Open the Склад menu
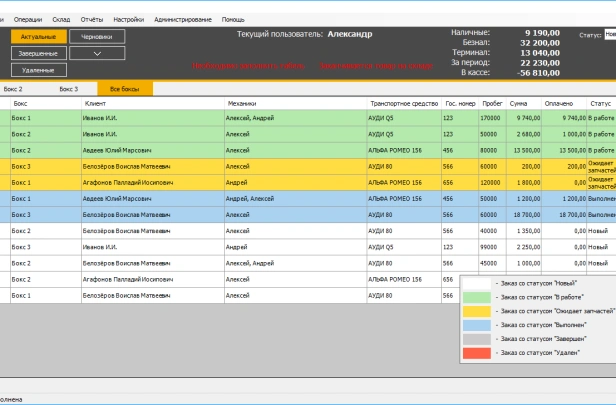This screenshot has width=616, height=405. pyautogui.click(x=61, y=19)
